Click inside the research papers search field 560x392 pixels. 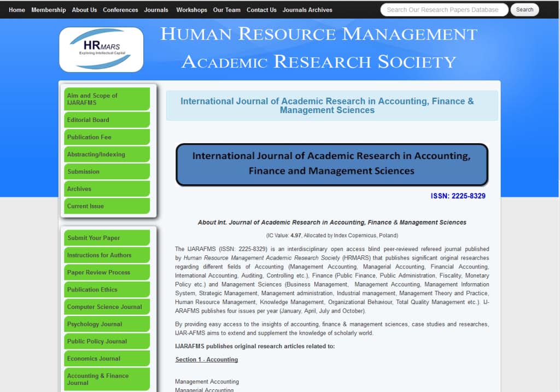click(x=443, y=10)
